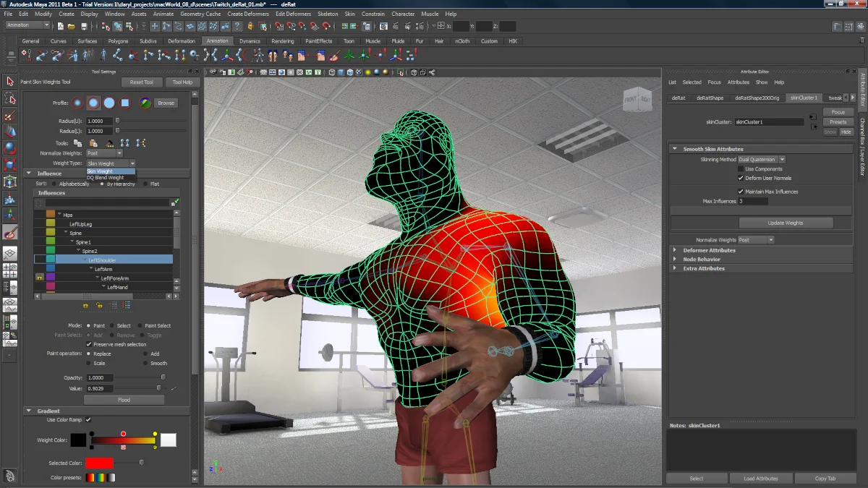Pick the solid round brush profile
The width and height of the screenshot is (868, 488).
click(x=109, y=103)
